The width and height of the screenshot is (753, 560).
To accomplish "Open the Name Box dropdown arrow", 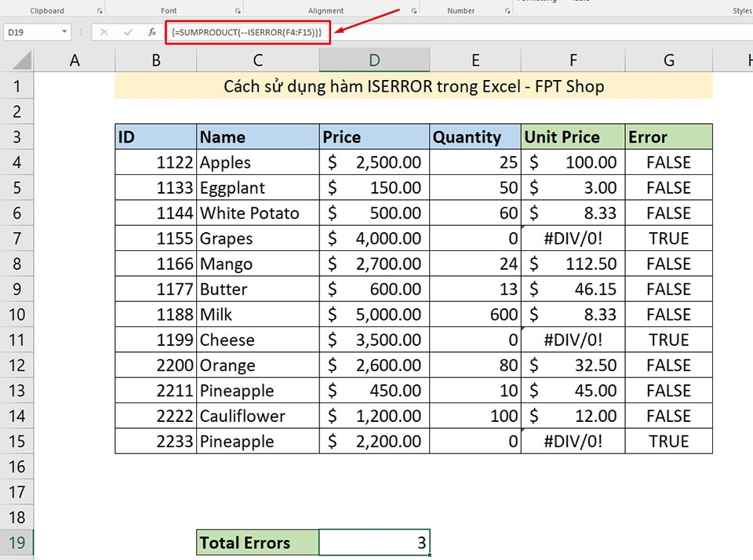I will [64, 32].
